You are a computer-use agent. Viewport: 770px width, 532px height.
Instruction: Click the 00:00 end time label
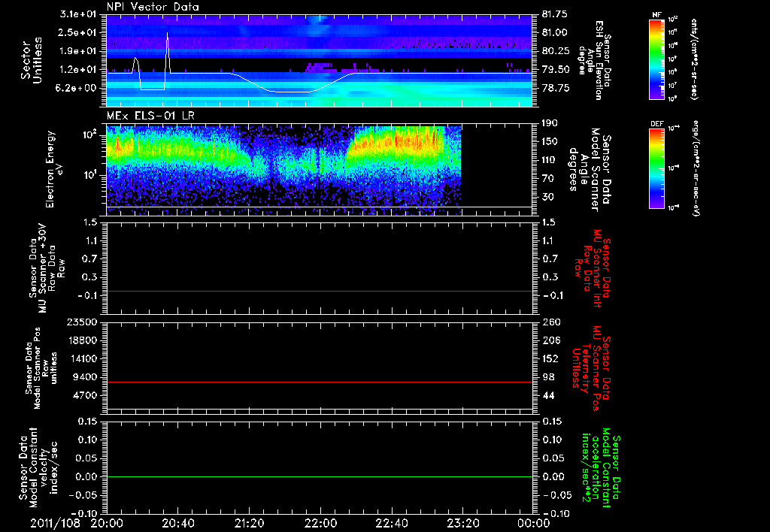(534, 522)
